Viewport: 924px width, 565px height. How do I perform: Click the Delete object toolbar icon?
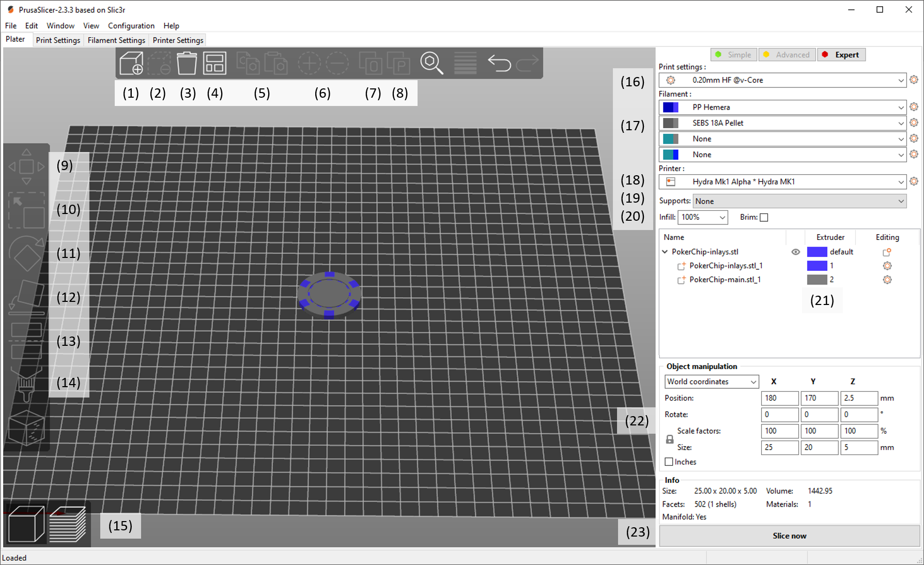click(x=159, y=64)
